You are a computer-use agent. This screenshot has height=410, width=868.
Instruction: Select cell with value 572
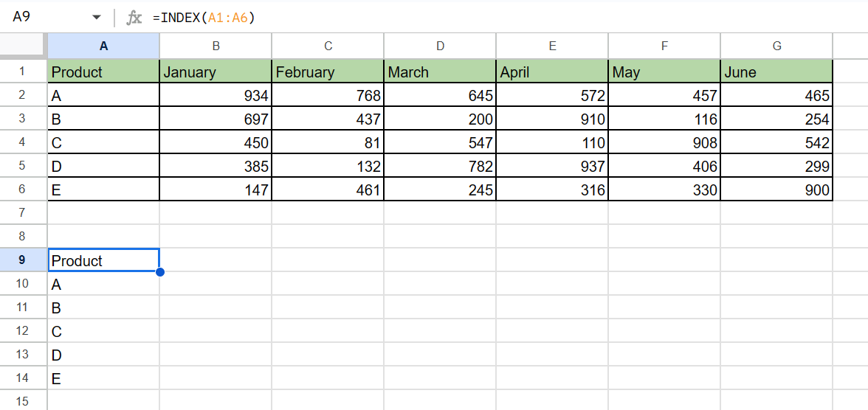pyautogui.click(x=552, y=95)
